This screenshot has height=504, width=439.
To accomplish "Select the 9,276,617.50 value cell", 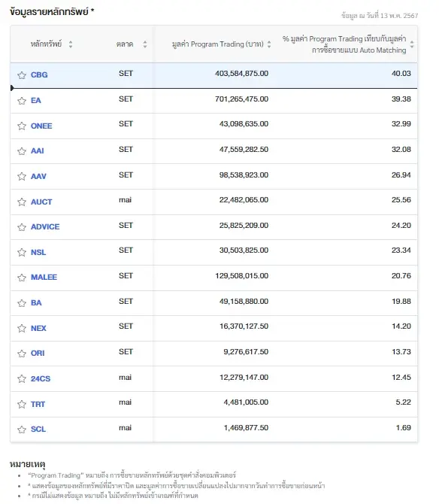I will [246, 352].
